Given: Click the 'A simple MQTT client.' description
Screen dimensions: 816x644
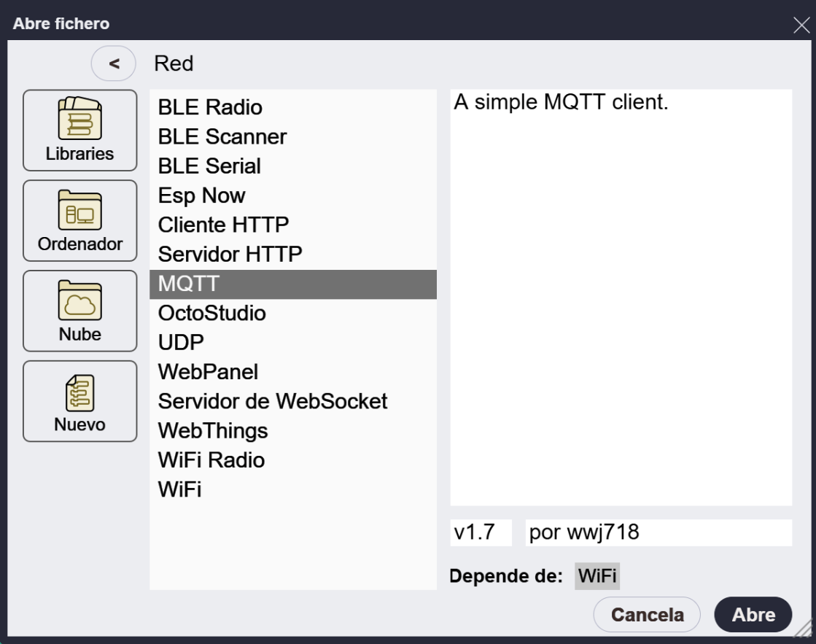Looking at the screenshot, I should [561, 102].
